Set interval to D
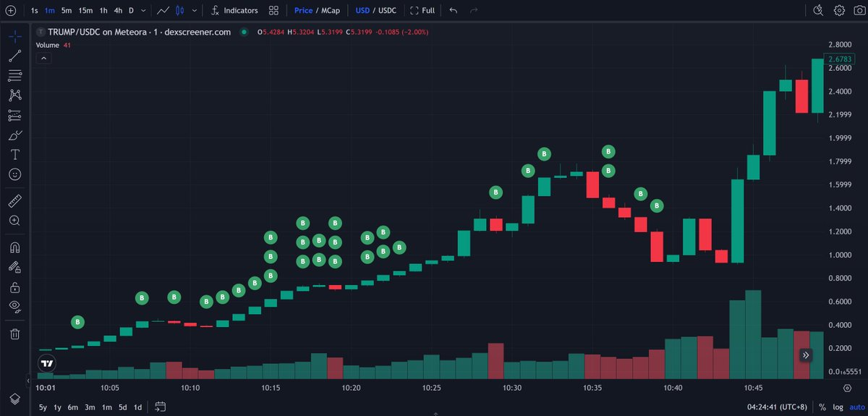Screen dimensions: 868x416 click(x=131, y=11)
